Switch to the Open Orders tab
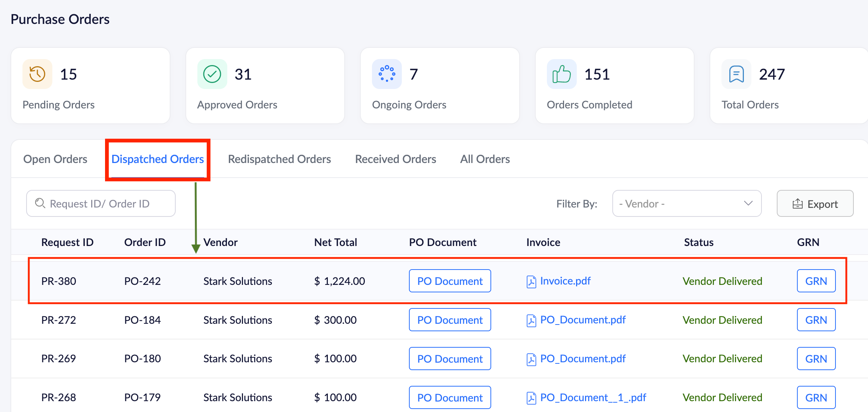868x412 pixels. pos(55,159)
